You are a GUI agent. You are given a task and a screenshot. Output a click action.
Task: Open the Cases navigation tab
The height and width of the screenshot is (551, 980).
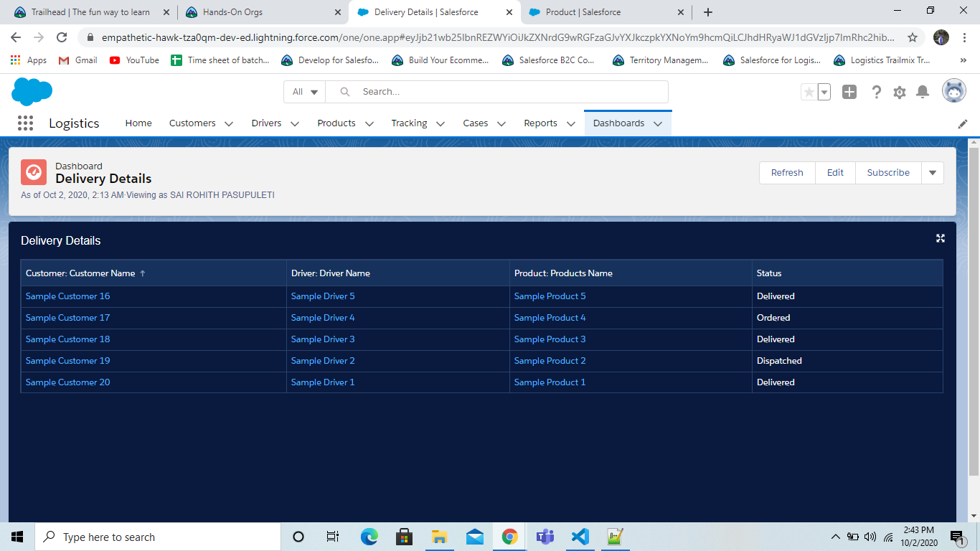(x=476, y=123)
